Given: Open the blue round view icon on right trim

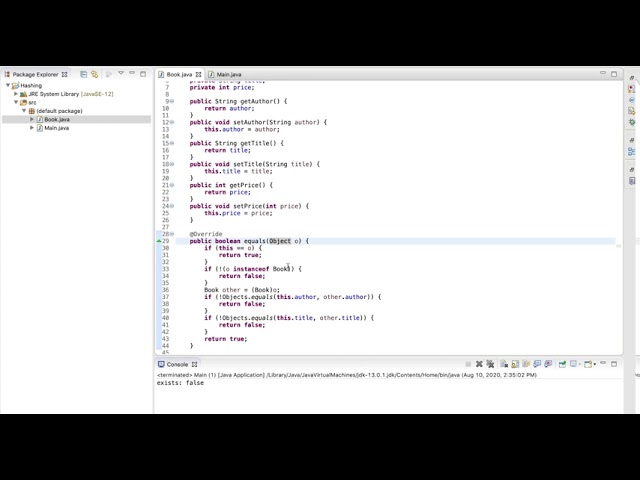Looking at the screenshot, I should pos(632,100).
